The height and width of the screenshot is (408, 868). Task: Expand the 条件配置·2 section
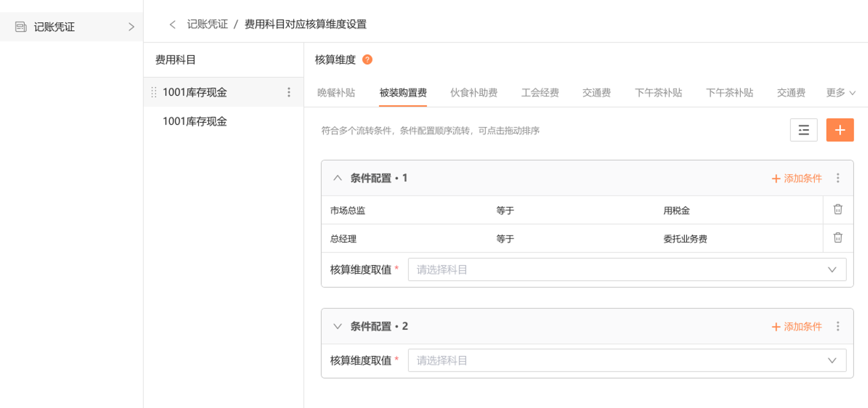tap(338, 326)
